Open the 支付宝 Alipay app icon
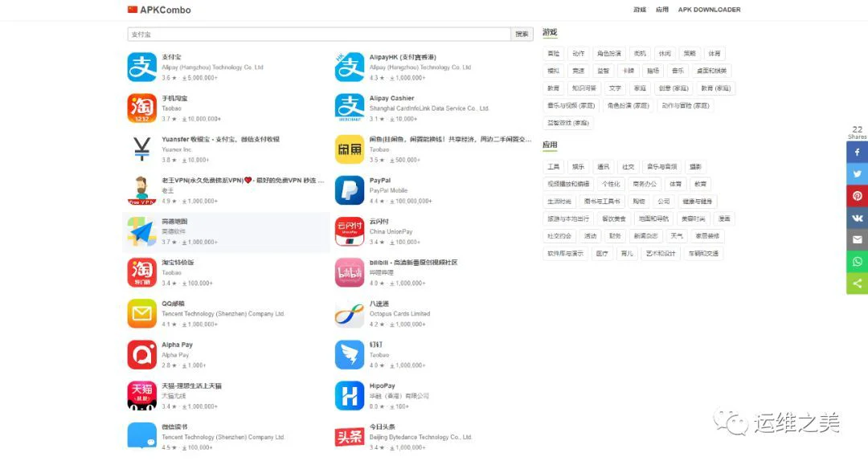868x461 pixels. click(141, 67)
